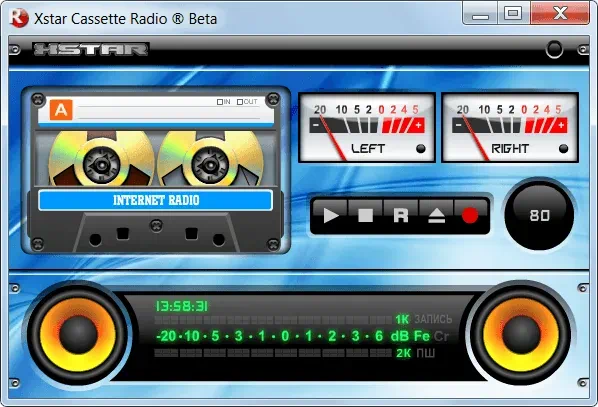Click the RIGHT VU meter
Image resolution: width=598 pixels, height=407 pixels.
(510, 128)
